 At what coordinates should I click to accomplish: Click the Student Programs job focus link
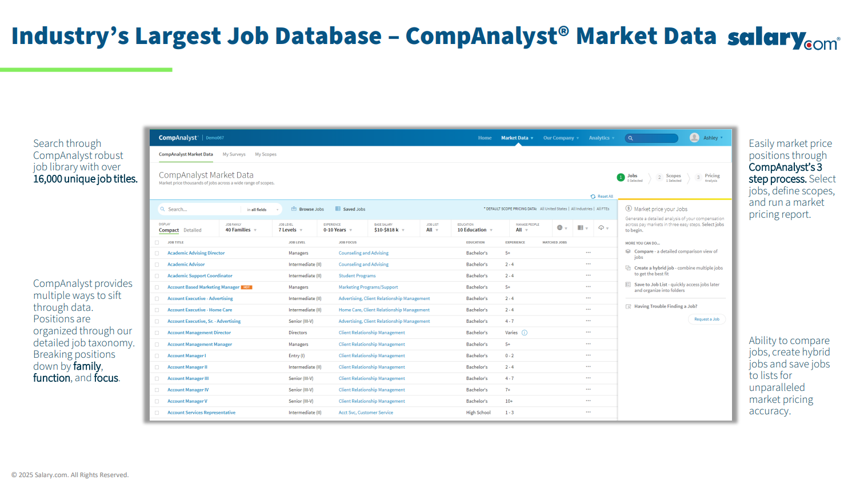(x=357, y=276)
